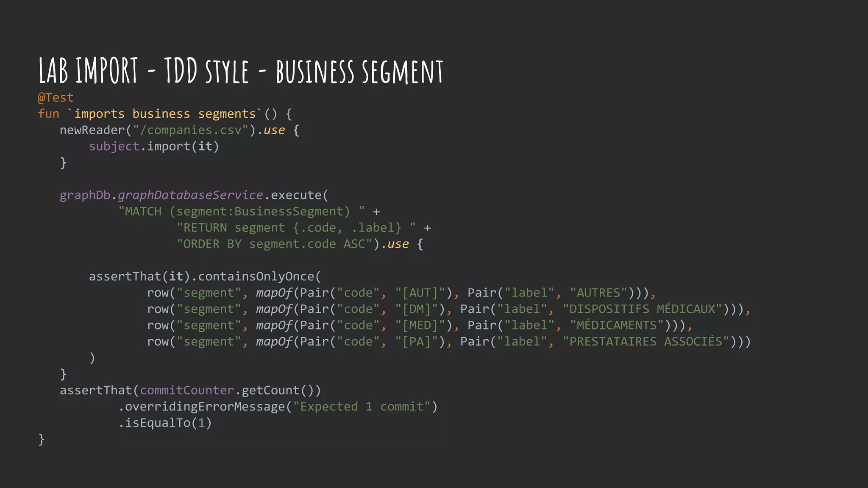Click overridingErrorMessage method call
The image size is (868, 488).
[205, 407]
